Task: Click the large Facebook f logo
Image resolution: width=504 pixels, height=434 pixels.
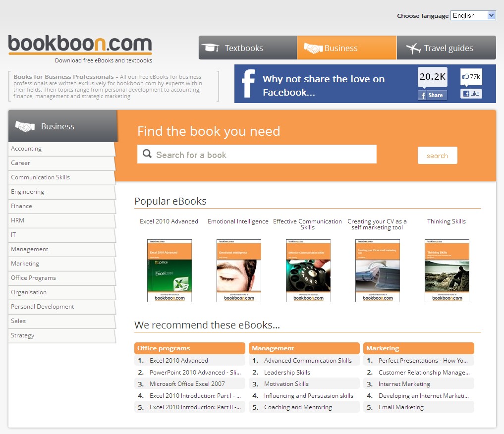Action: [248, 84]
